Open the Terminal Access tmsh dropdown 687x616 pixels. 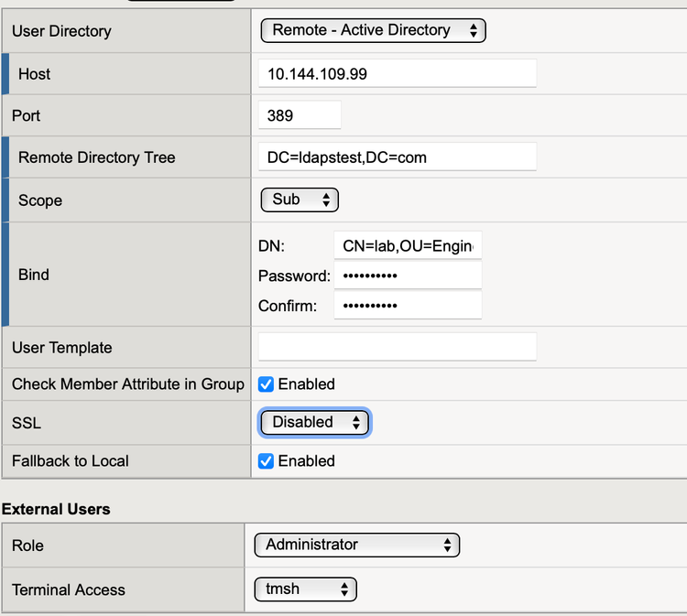point(305,589)
